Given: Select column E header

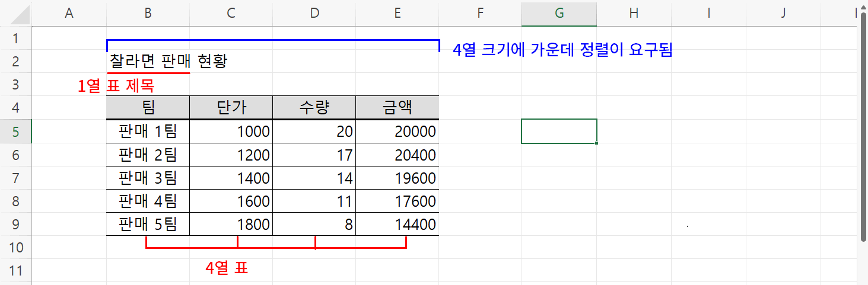Looking at the screenshot, I should click(397, 13).
